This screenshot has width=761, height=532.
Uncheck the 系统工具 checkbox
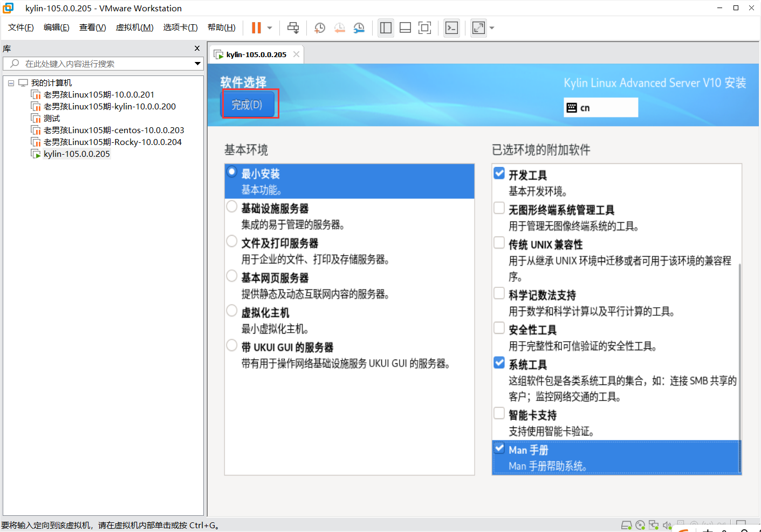(499, 363)
